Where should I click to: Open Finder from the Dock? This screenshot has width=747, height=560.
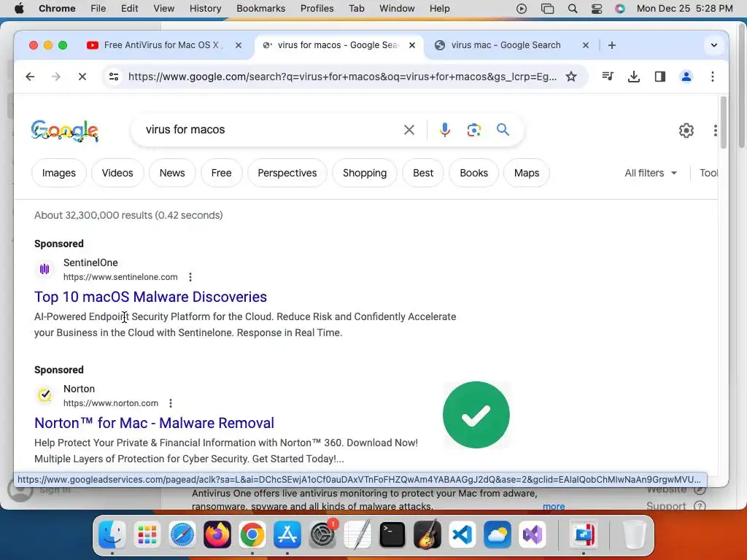(112, 534)
